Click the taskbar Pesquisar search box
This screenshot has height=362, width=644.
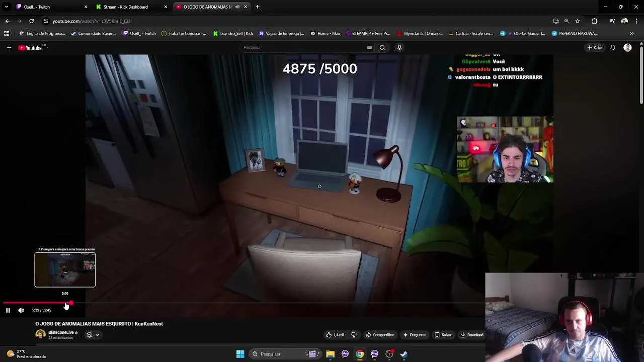(285, 354)
